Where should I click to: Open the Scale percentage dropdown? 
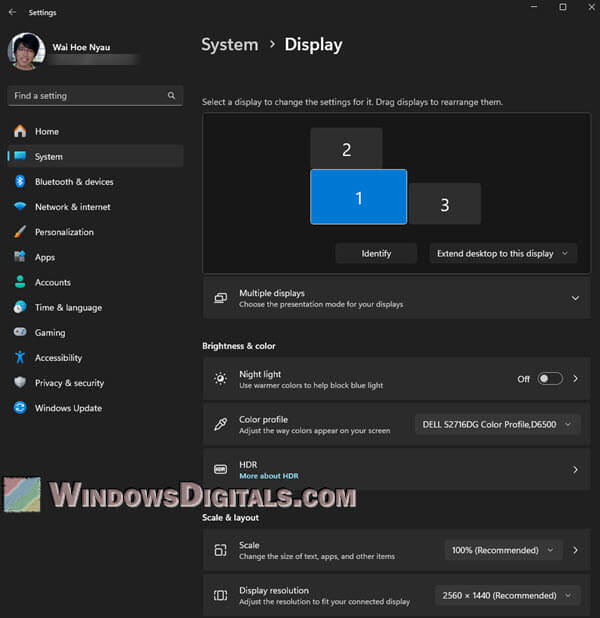point(503,550)
